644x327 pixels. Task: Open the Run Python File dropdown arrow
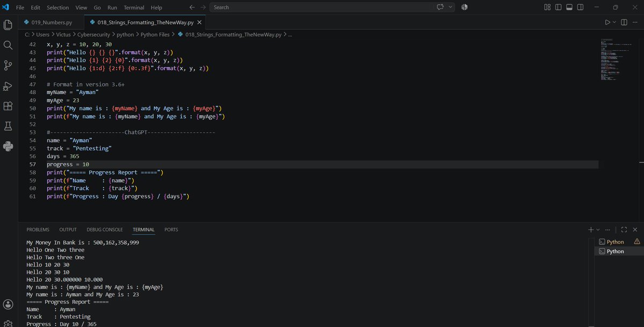pyautogui.click(x=614, y=23)
